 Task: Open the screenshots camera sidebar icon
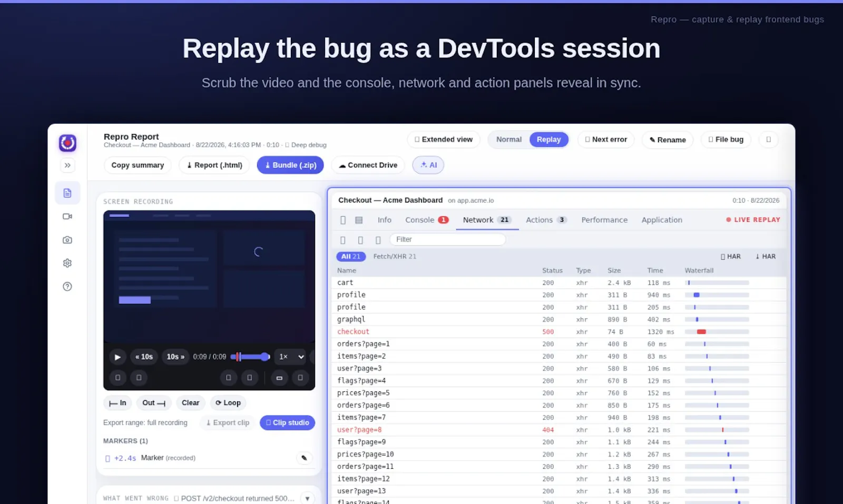tap(67, 240)
